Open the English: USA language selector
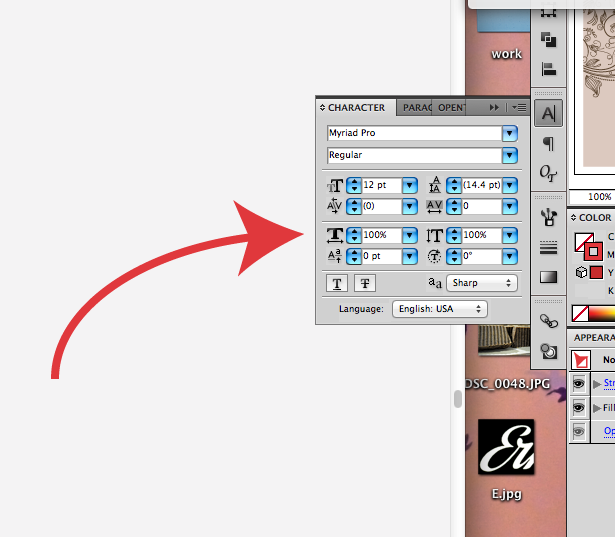The image size is (615, 537). pos(440,309)
